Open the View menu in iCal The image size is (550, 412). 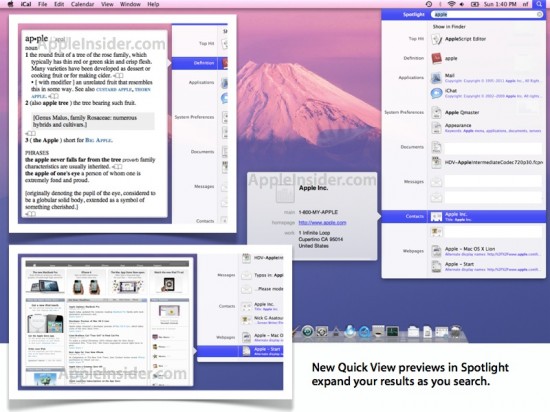point(107,4)
